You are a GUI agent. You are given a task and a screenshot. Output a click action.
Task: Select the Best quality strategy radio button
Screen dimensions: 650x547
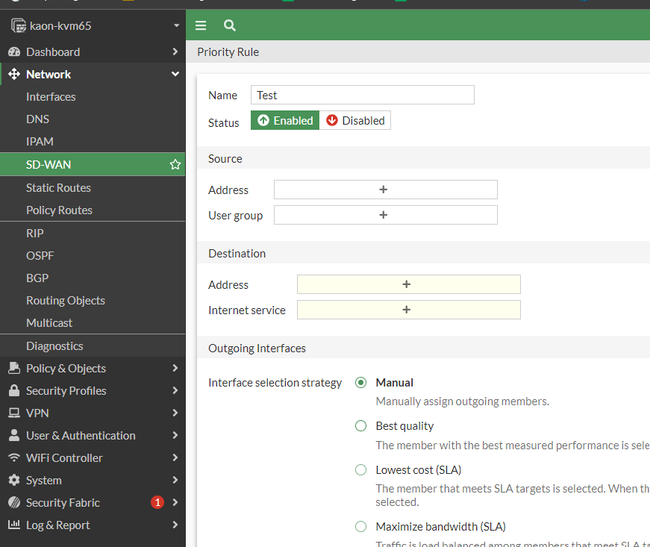click(x=361, y=426)
